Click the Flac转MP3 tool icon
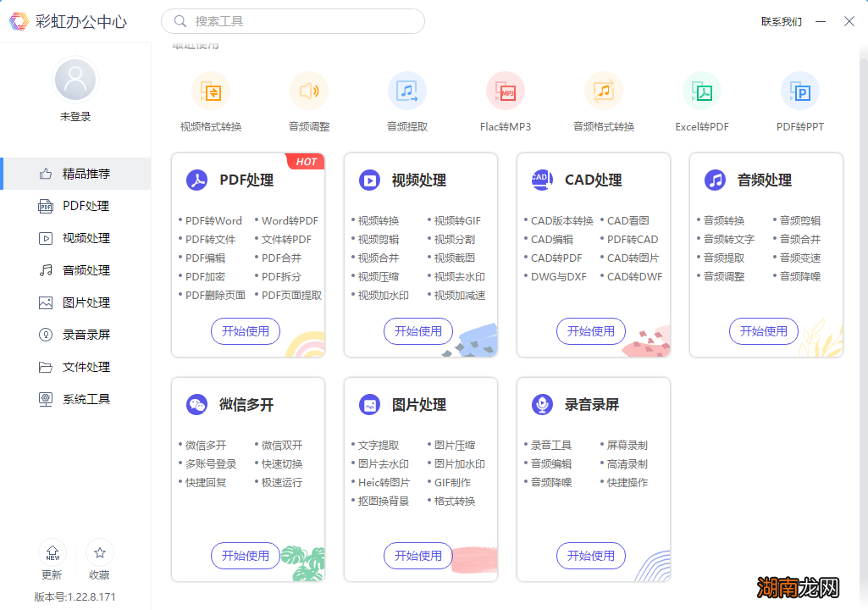 tap(506, 90)
